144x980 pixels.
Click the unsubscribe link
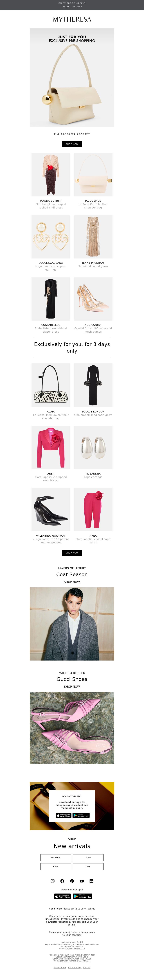[53, 919]
